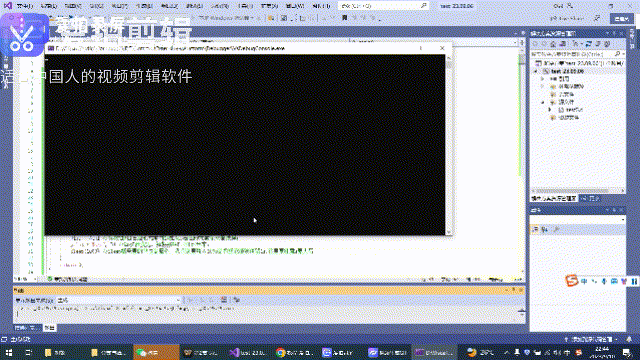
Task: Switch to the Git 更改 tab
Action: 590,198
